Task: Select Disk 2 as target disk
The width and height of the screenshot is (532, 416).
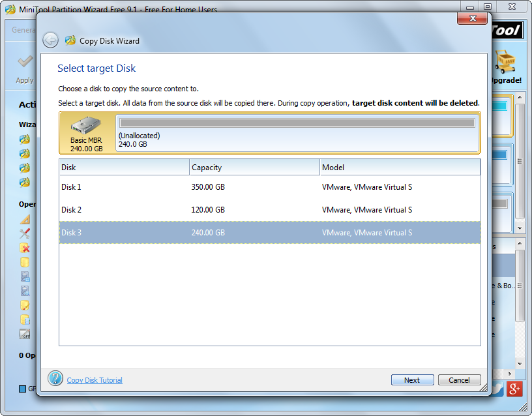Action: [x=270, y=210]
